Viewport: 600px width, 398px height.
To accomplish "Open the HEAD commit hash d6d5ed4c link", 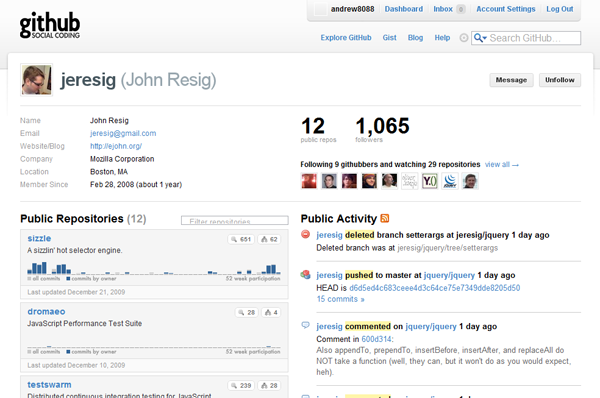I will click(435, 288).
